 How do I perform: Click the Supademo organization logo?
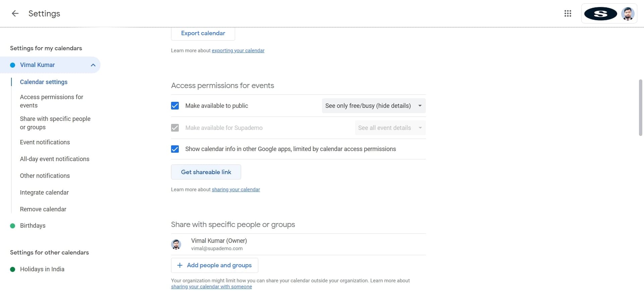(600, 14)
